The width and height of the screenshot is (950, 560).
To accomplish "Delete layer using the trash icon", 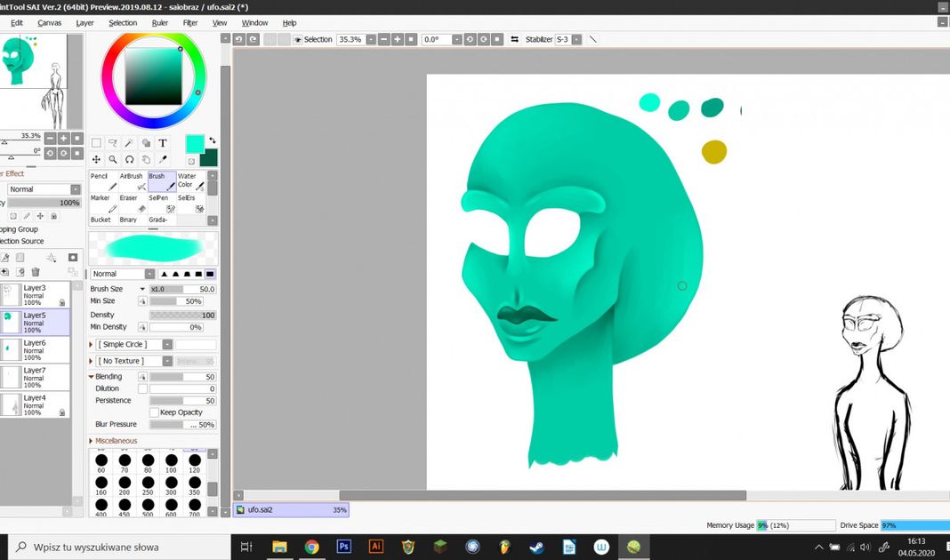I will tap(36, 272).
